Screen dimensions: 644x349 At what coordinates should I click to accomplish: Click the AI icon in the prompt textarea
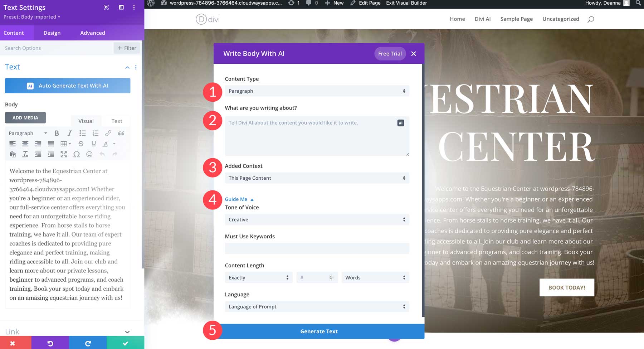point(401,123)
